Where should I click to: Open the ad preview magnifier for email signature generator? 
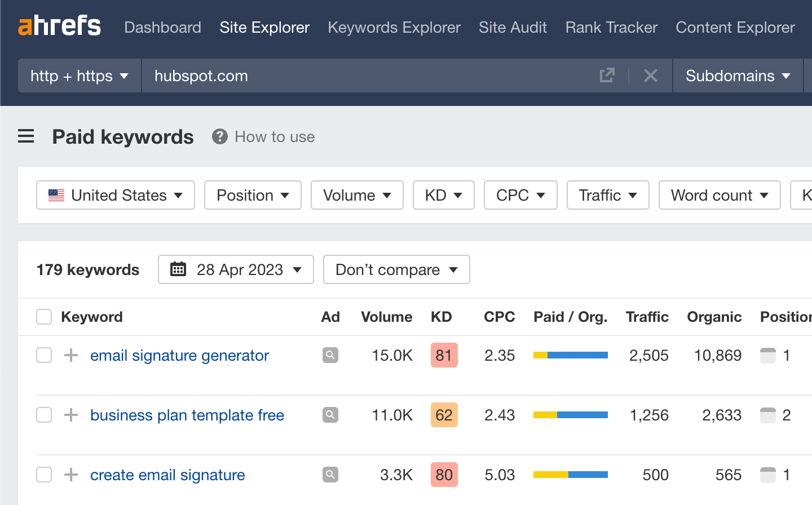click(330, 355)
